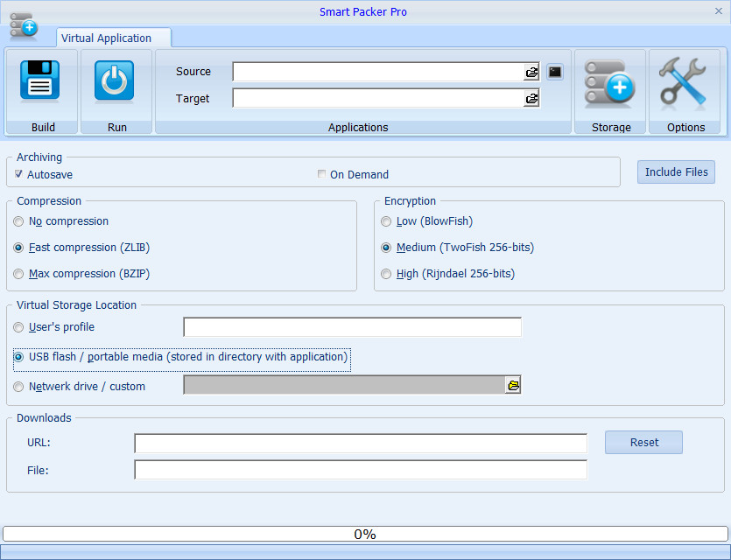The height and width of the screenshot is (560, 731).
Task: Click the Downloads URL input field
Action: pyautogui.click(x=361, y=443)
